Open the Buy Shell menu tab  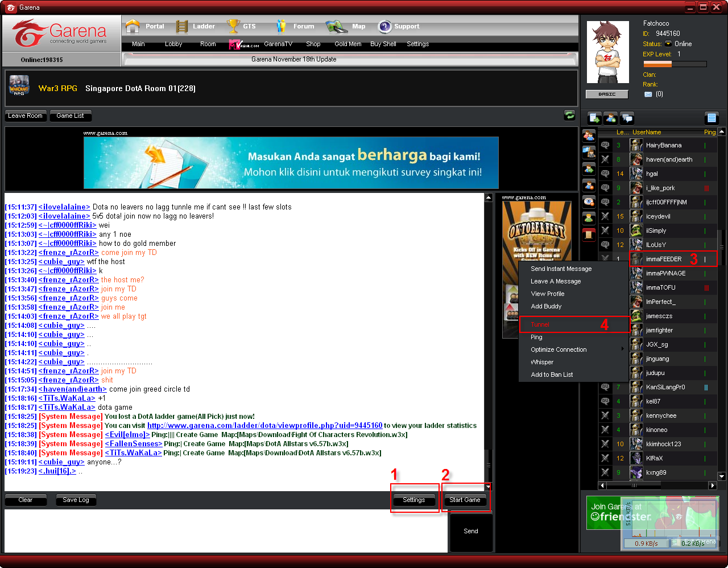383,44
